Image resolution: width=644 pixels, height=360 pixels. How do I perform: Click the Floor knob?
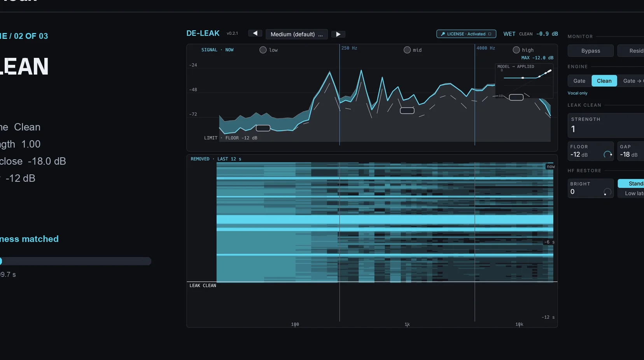pyautogui.click(x=608, y=155)
